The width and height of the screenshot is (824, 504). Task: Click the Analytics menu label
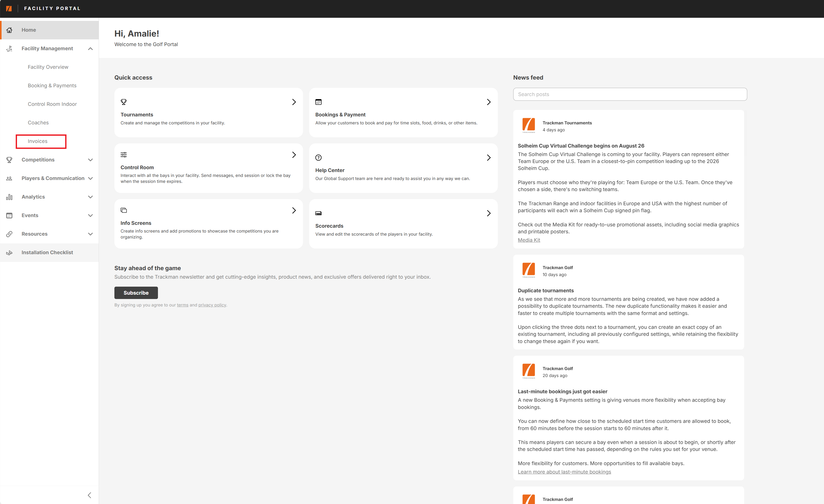(33, 197)
